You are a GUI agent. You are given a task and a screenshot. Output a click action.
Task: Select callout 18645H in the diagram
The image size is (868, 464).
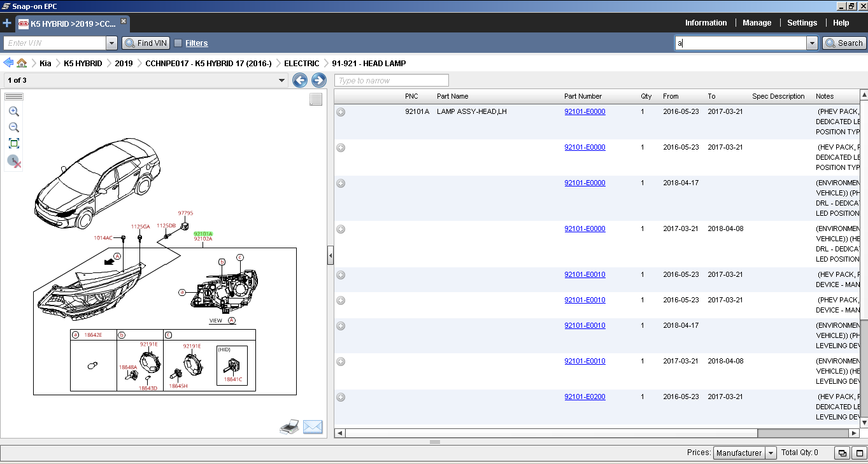tap(178, 386)
